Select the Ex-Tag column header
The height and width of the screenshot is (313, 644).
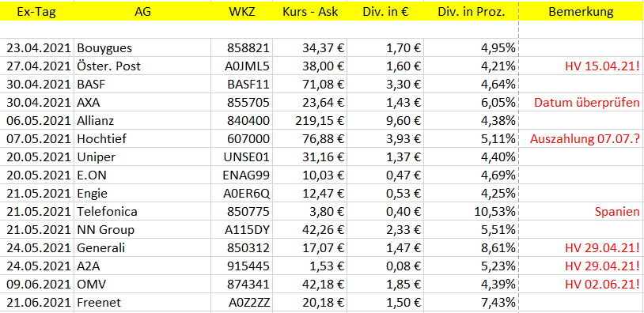coord(37,11)
